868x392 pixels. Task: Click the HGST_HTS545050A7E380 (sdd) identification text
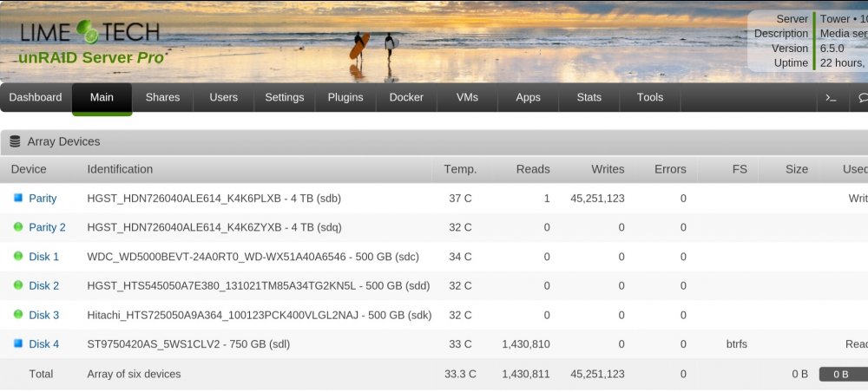point(259,286)
